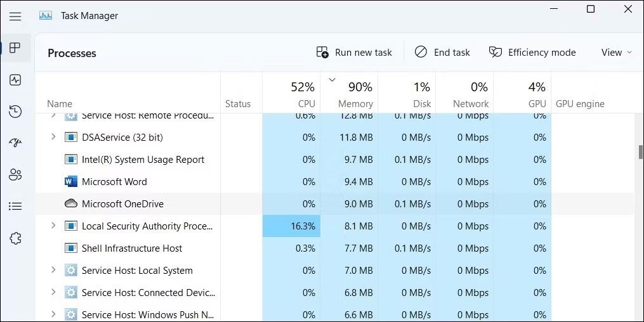The height and width of the screenshot is (322, 644).
Task: Click Run new task button
Action: (x=354, y=53)
